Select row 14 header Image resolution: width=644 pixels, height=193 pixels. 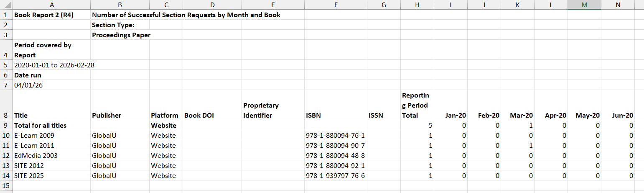point(6,175)
